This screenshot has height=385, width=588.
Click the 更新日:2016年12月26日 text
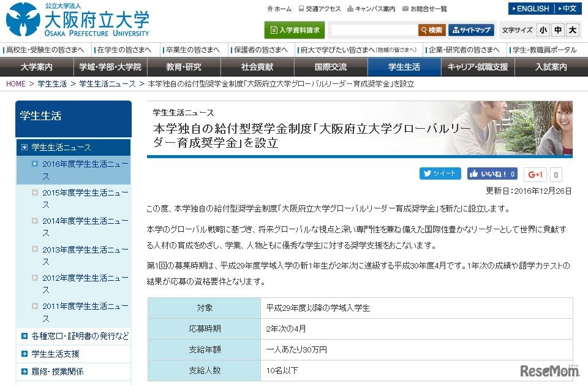point(529,191)
